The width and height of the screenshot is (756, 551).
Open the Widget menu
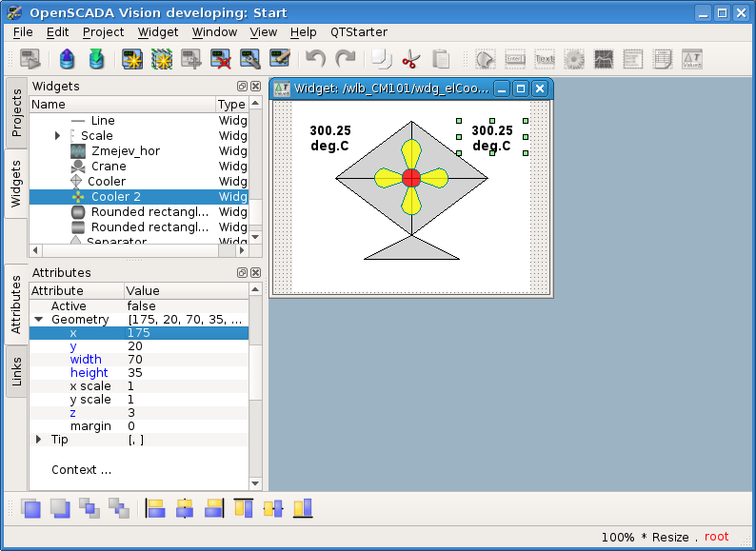pyautogui.click(x=157, y=31)
